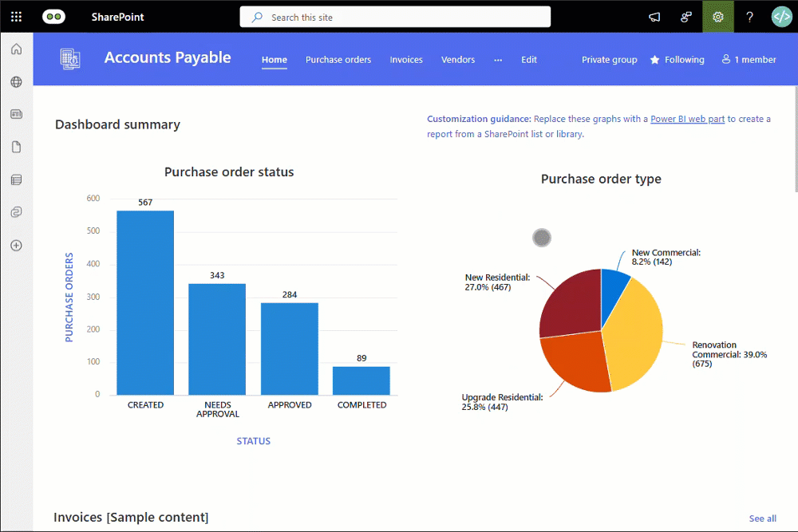
Task: Click Edit in the site navigation
Action: click(529, 60)
